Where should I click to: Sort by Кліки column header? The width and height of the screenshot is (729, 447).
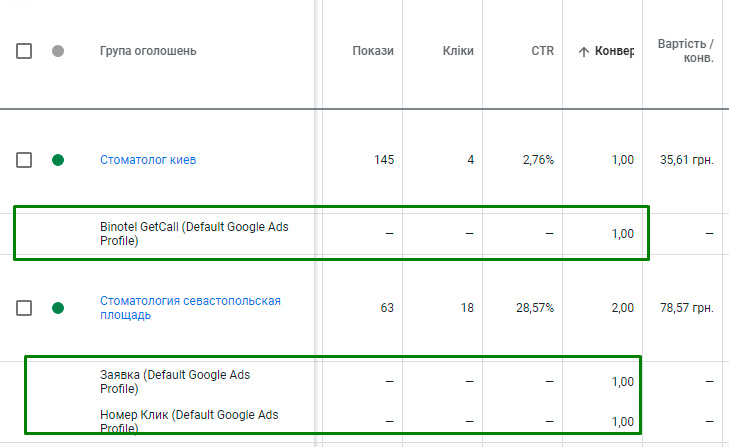(x=458, y=51)
